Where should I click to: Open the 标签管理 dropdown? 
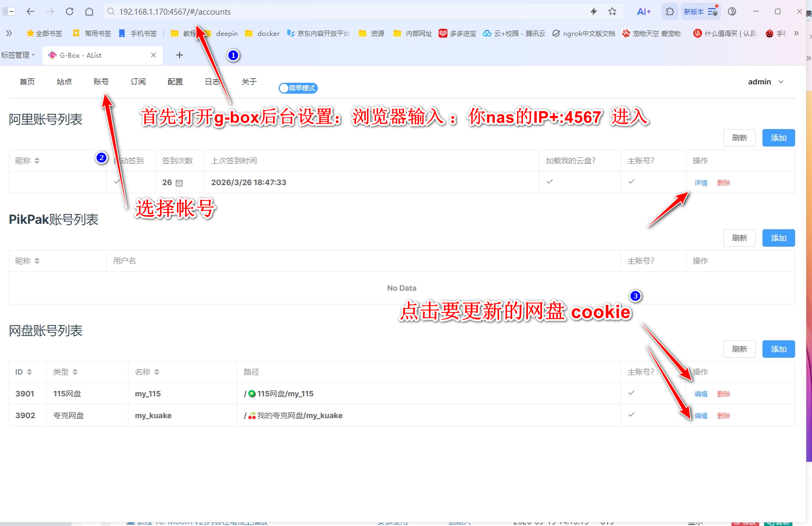pos(18,55)
